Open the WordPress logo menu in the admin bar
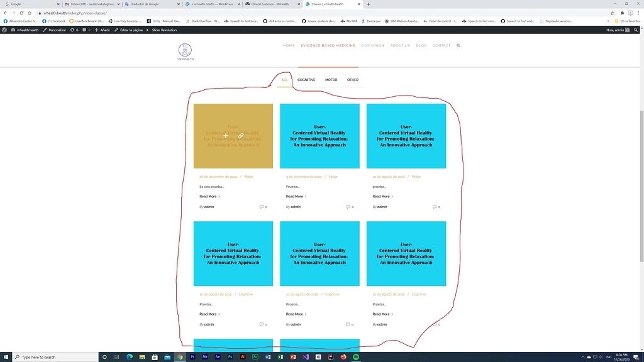 (5, 30)
